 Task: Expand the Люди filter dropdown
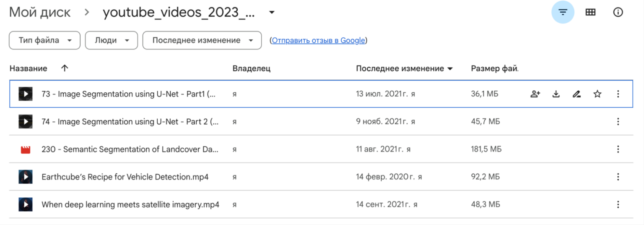111,41
